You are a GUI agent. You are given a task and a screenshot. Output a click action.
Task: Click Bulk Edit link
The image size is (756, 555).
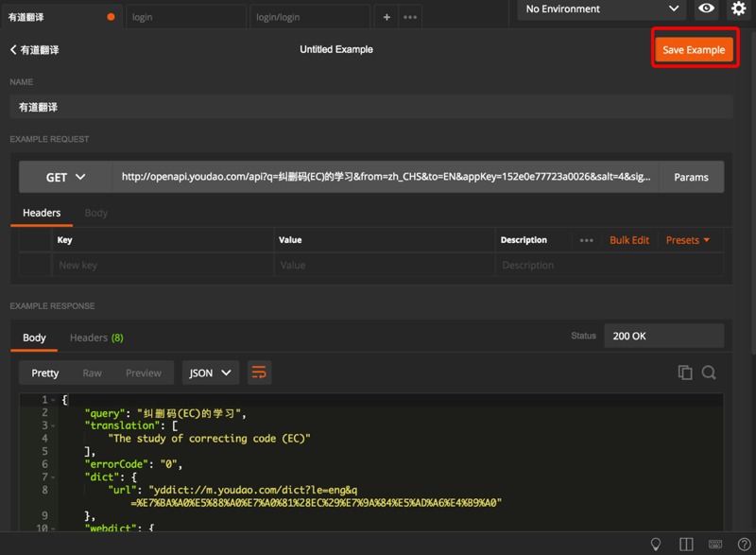(x=629, y=240)
